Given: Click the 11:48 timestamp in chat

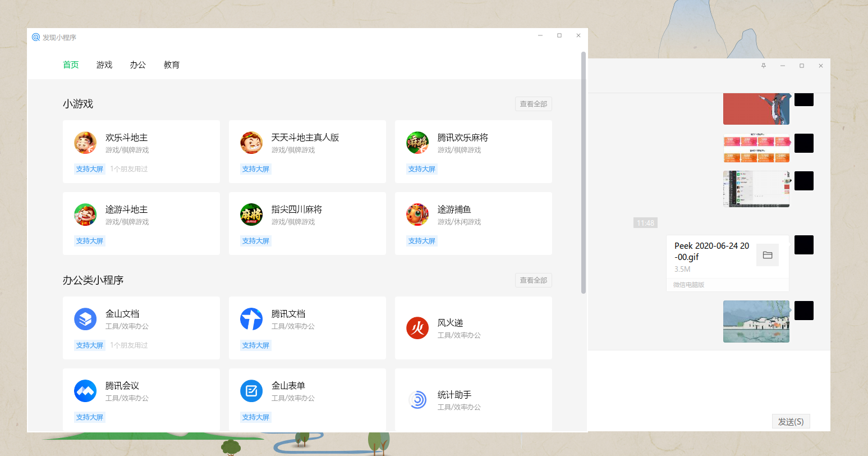Looking at the screenshot, I should (645, 223).
